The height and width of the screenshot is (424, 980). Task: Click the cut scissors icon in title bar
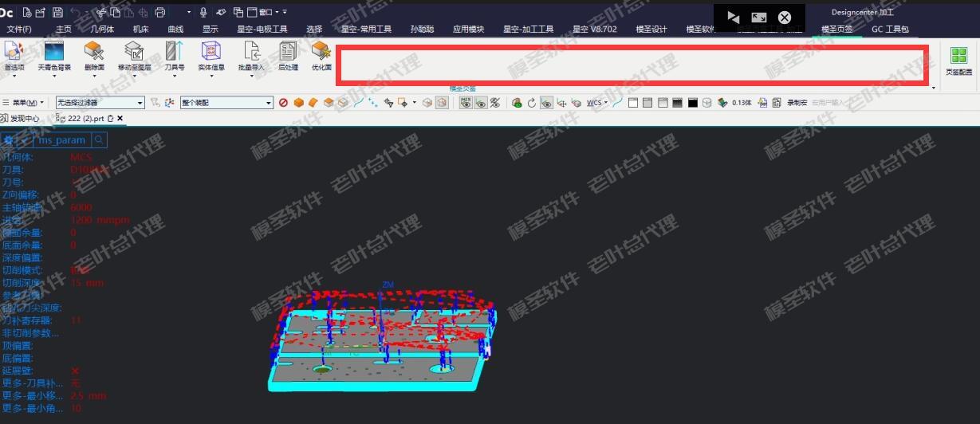tap(101, 12)
